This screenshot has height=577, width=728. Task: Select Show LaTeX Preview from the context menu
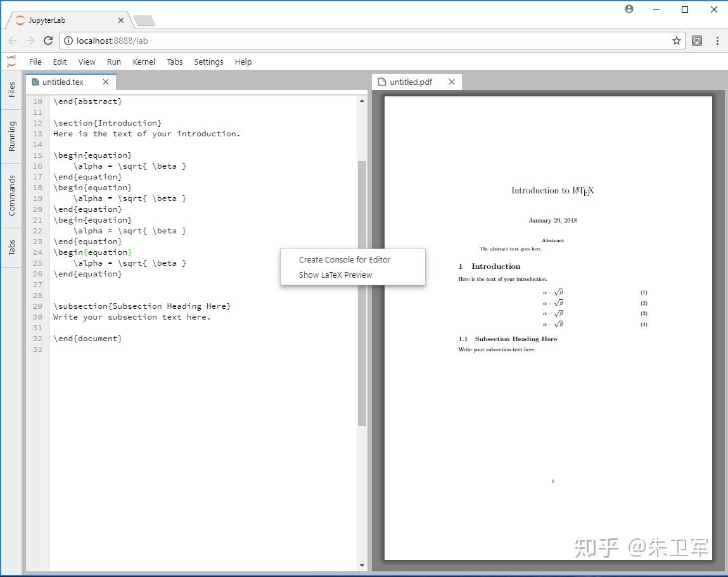click(335, 275)
